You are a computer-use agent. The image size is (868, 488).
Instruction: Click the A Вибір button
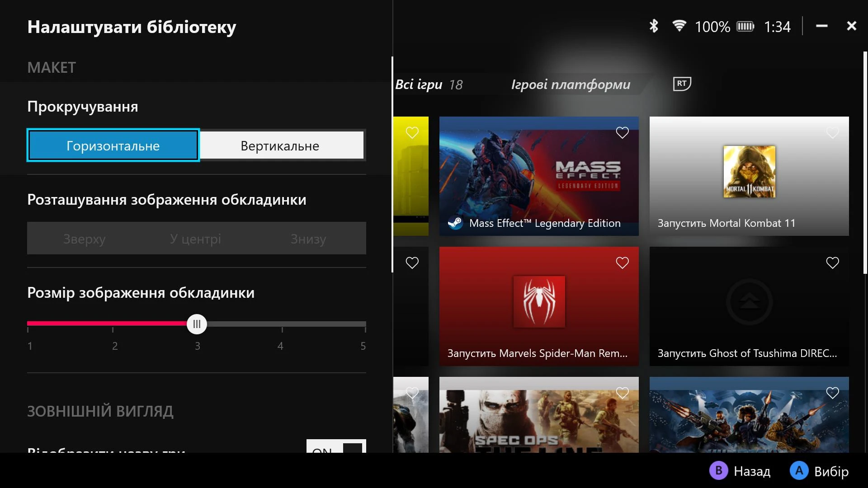[819, 471]
